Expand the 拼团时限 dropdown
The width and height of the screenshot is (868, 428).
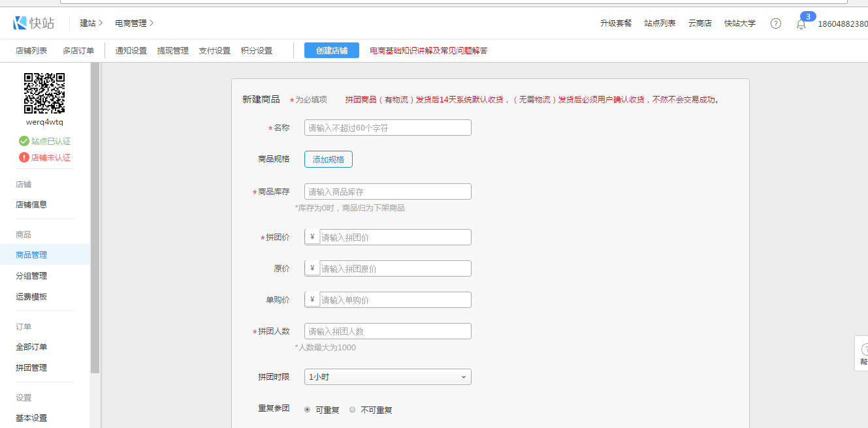coord(387,377)
